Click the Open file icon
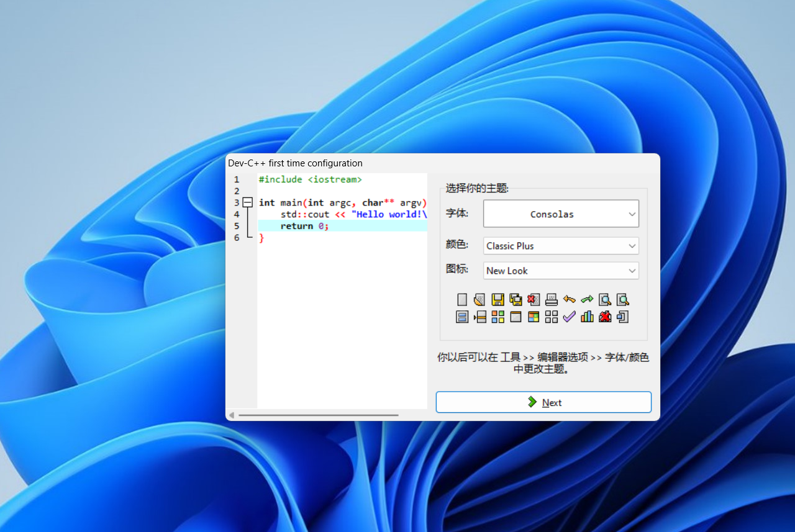 click(x=479, y=300)
